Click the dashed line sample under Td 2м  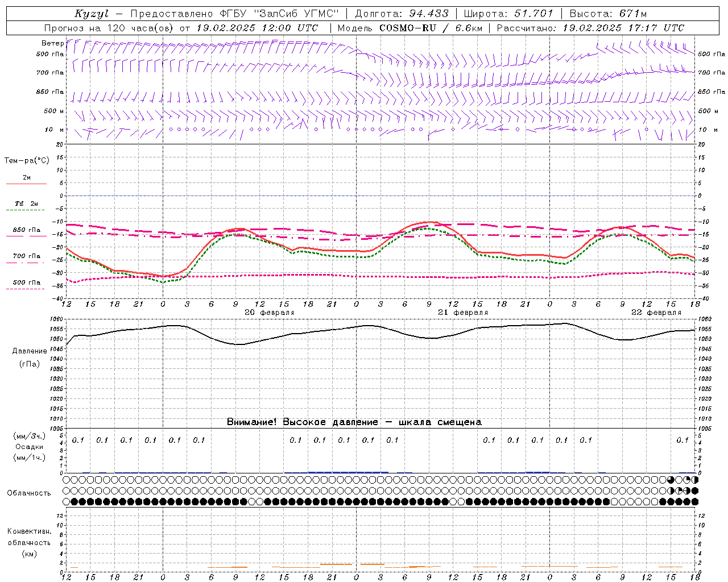click(26, 210)
